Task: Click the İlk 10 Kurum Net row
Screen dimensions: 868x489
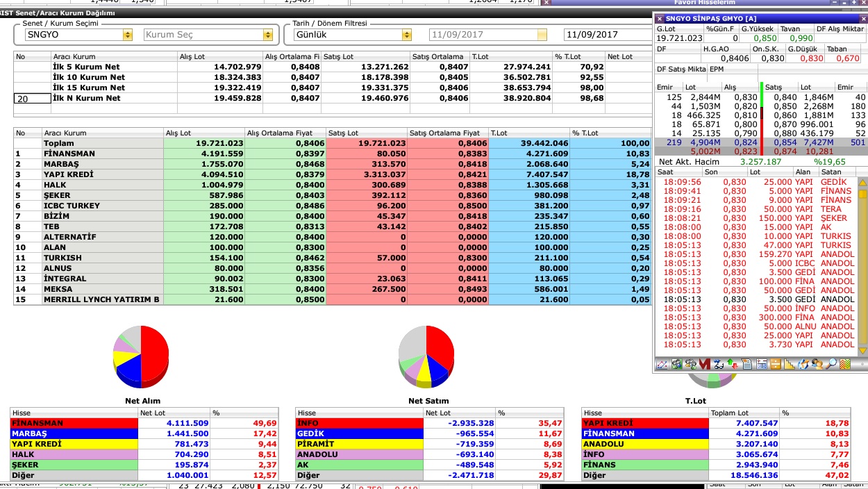Action: [x=333, y=77]
